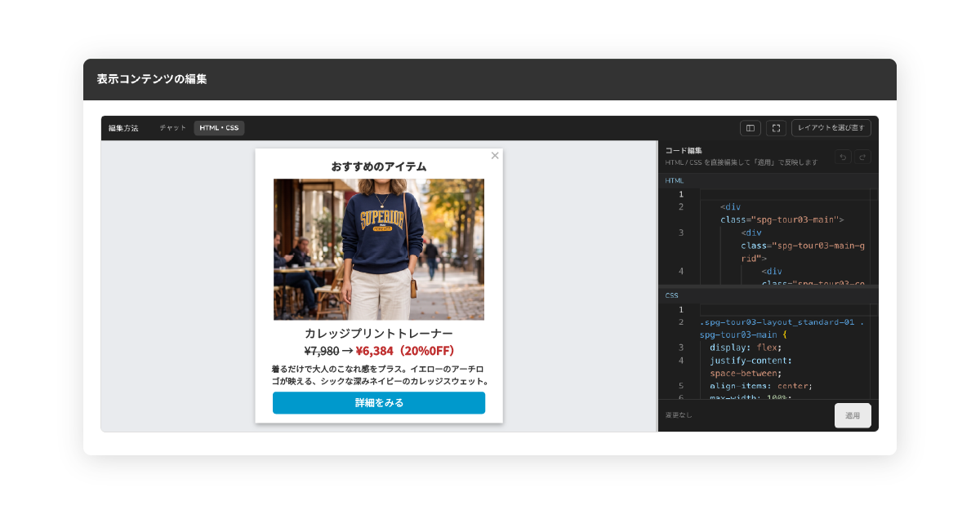The height and width of the screenshot is (514, 980).
Task: Click the 適用 apply button
Action: pos(853,415)
